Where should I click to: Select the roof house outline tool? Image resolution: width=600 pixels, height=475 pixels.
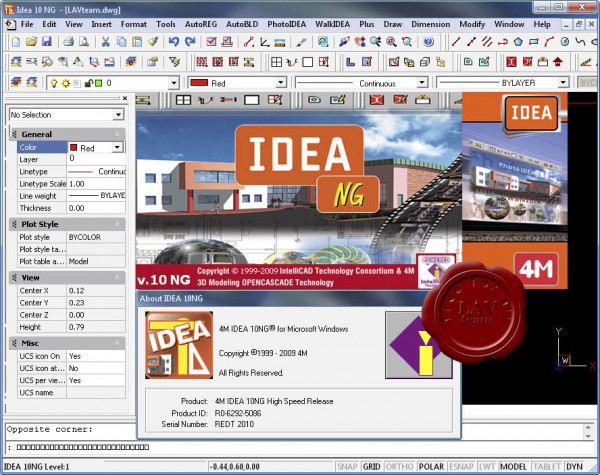tap(543, 62)
